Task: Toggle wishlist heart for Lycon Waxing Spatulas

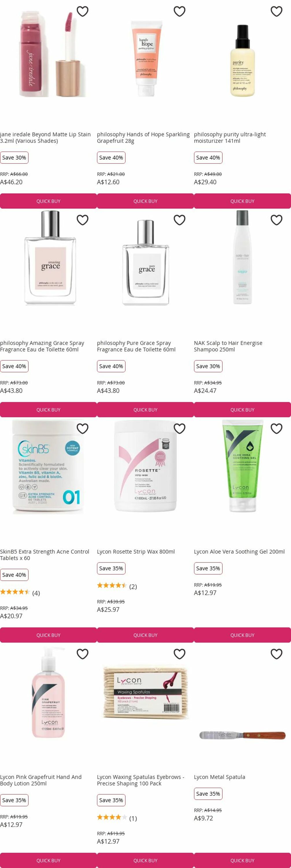Action: point(179,654)
